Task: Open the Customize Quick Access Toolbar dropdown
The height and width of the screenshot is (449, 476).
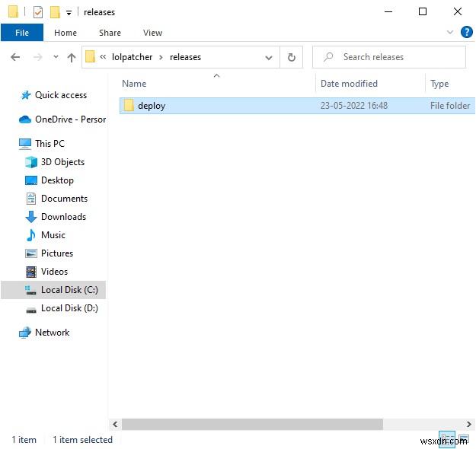Action: (x=69, y=13)
